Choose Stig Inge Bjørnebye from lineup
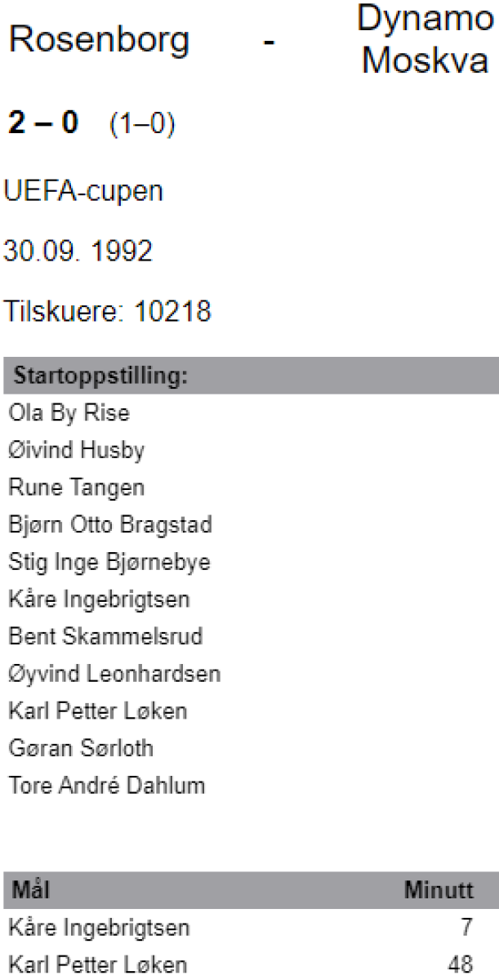This screenshot has height=980, width=499. pyautogui.click(x=109, y=563)
